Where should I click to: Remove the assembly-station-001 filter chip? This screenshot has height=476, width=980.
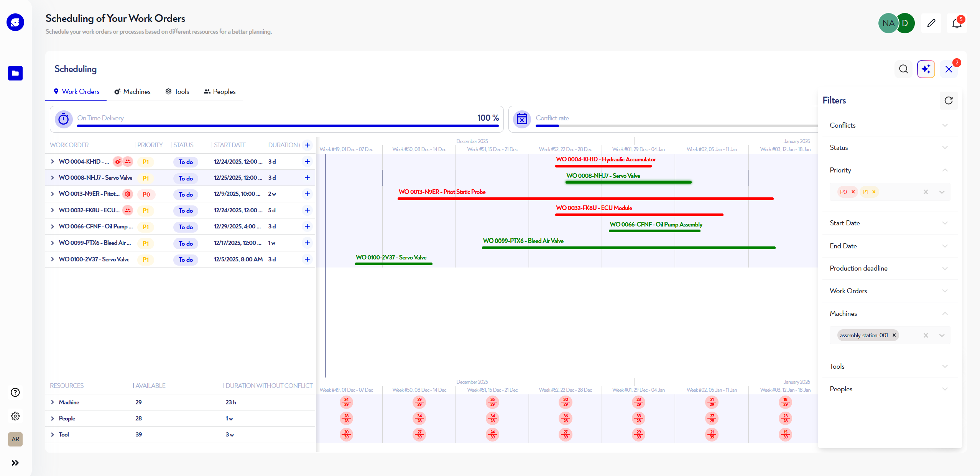(894, 335)
